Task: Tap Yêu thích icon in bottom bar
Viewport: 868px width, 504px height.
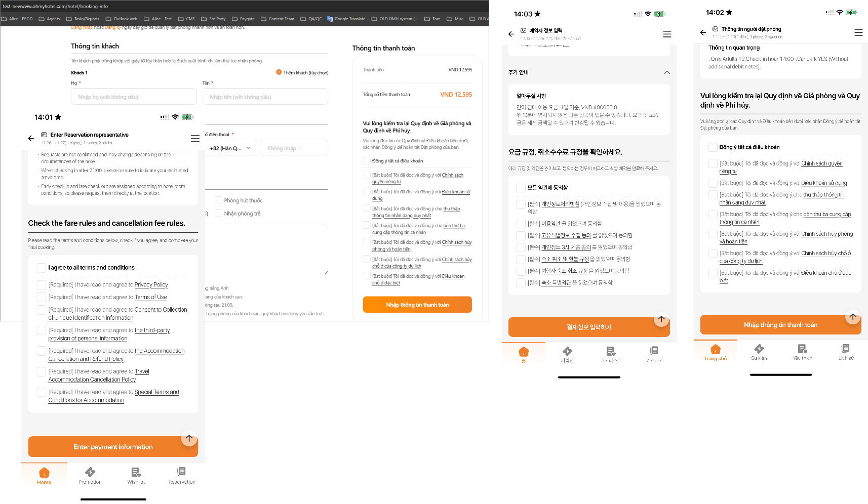Action: pos(802,349)
